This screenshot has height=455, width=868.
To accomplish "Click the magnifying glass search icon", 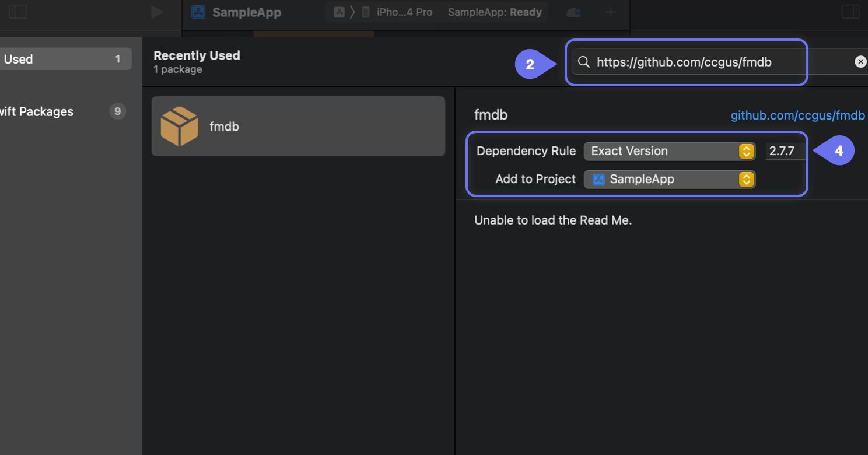I will (583, 62).
